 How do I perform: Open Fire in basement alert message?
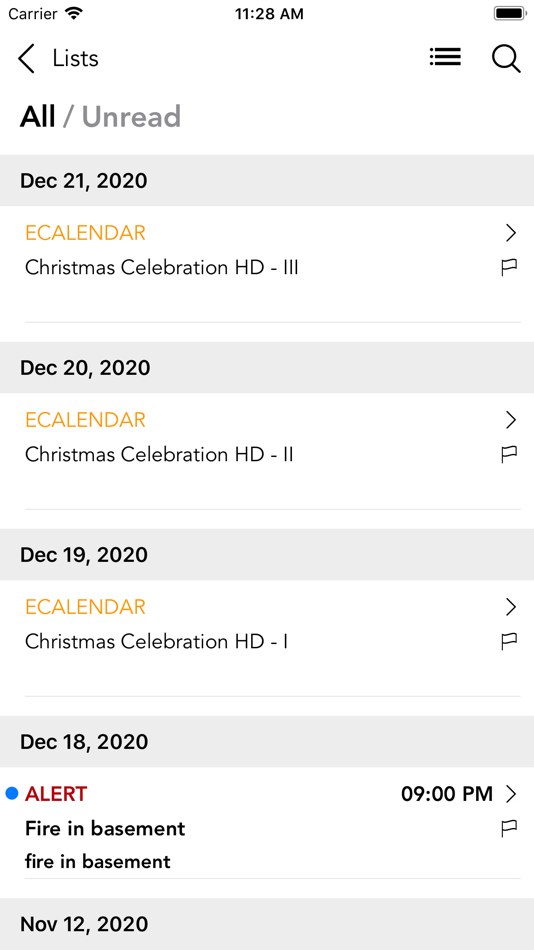tap(267, 823)
